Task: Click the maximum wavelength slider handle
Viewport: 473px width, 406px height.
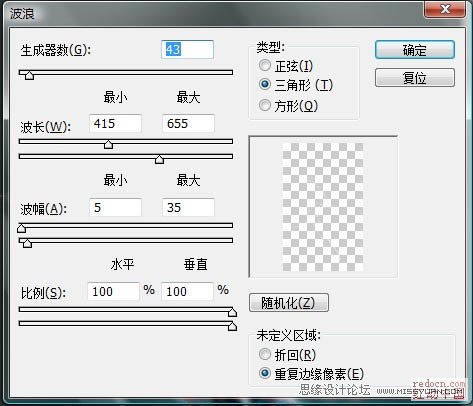Action: pos(159,159)
